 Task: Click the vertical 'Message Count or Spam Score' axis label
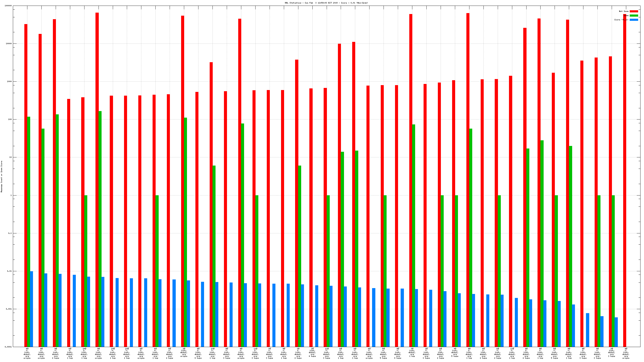point(1,176)
